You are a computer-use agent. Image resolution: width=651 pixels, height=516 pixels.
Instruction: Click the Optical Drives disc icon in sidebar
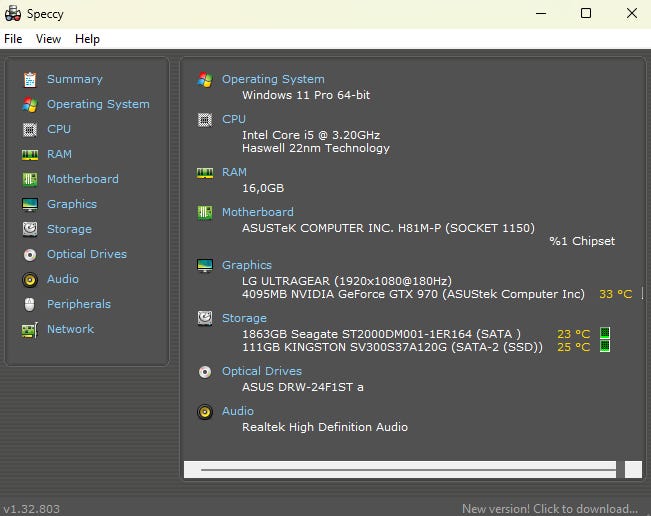pyautogui.click(x=30, y=254)
